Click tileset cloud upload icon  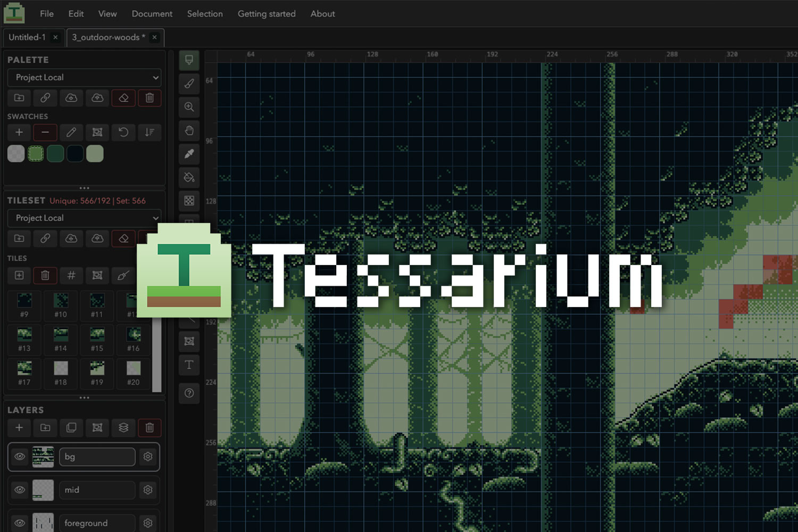[x=97, y=238]
